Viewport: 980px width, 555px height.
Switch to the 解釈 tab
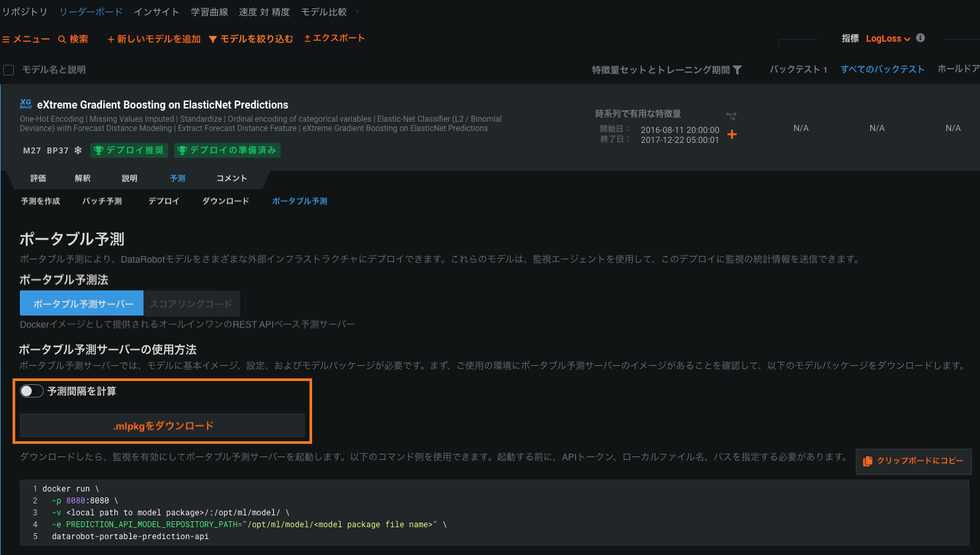[x=83, y=179]
